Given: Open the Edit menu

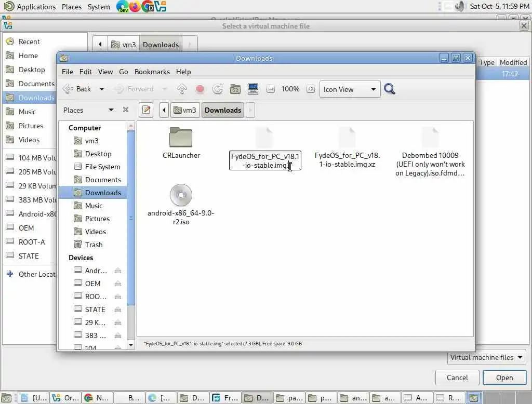Looking at the screenshot, I should [86, 72].
